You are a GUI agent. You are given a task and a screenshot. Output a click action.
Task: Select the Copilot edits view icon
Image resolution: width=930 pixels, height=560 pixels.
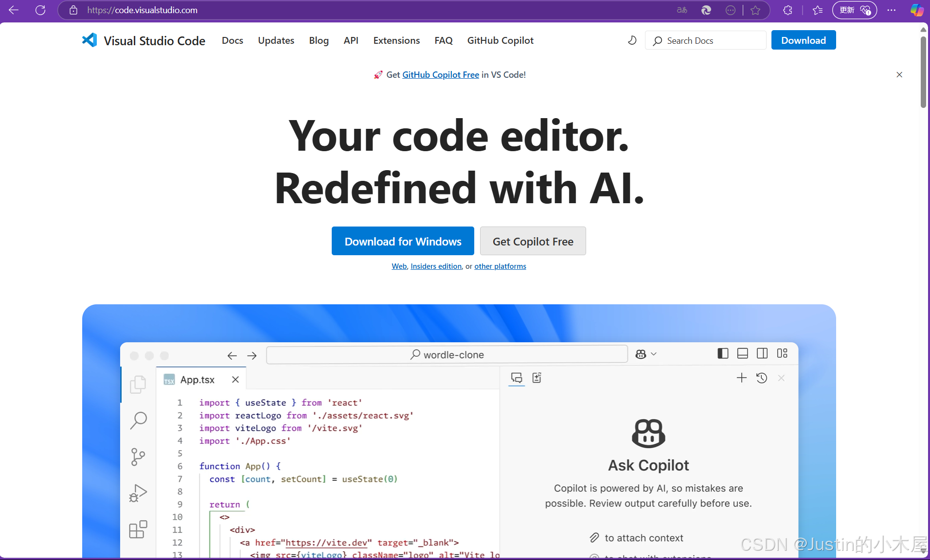pos(537,378)
